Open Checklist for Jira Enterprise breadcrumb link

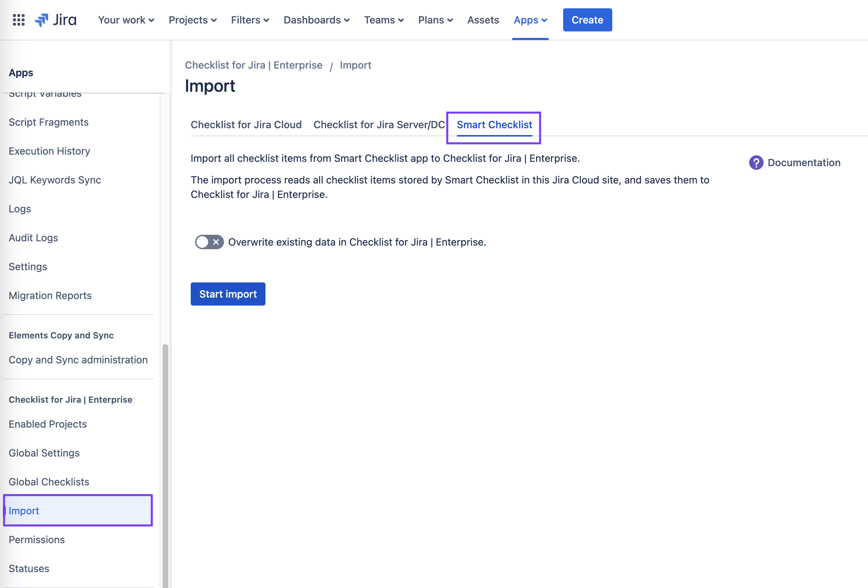tap(253, 65)
